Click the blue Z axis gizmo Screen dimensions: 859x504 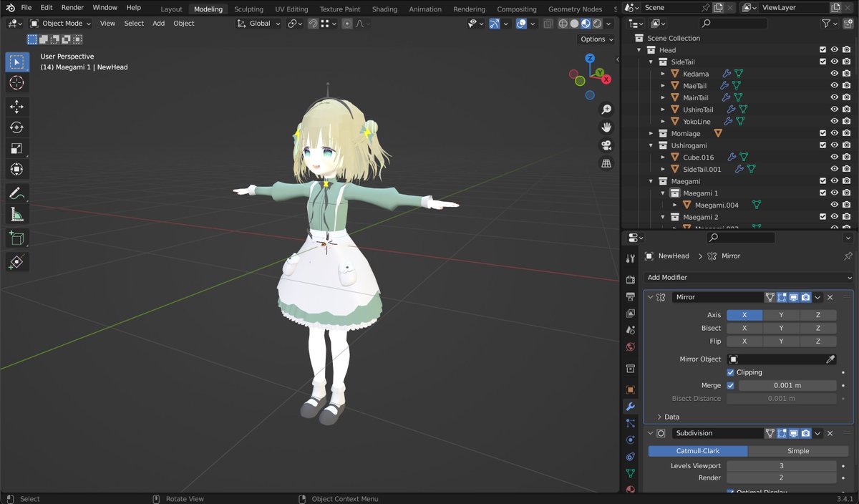590,59
